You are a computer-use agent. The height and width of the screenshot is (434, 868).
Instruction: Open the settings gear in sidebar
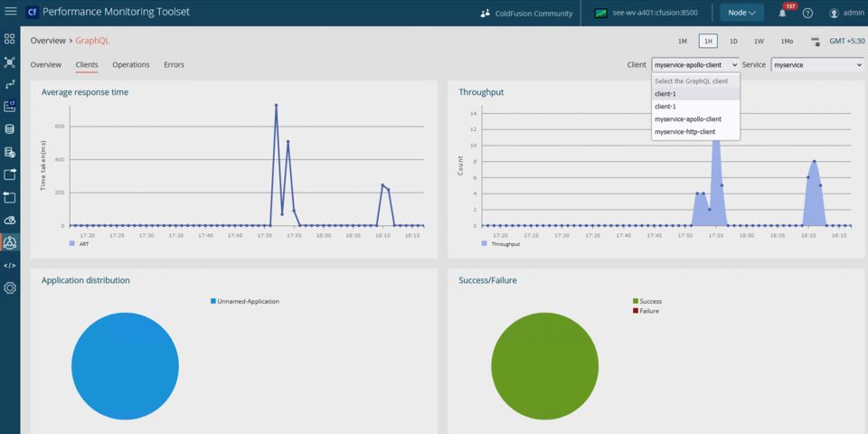click(x=10, y=288)
